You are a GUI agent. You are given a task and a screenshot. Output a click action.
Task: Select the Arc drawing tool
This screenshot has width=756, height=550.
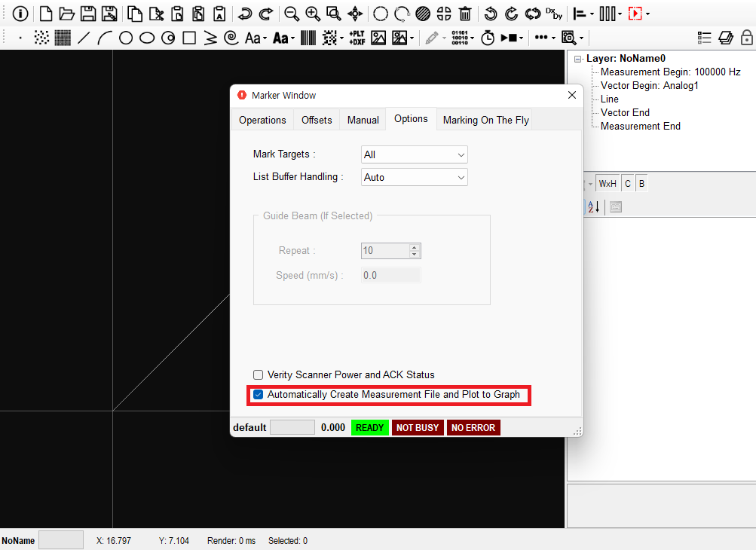[x=104, y=38]
